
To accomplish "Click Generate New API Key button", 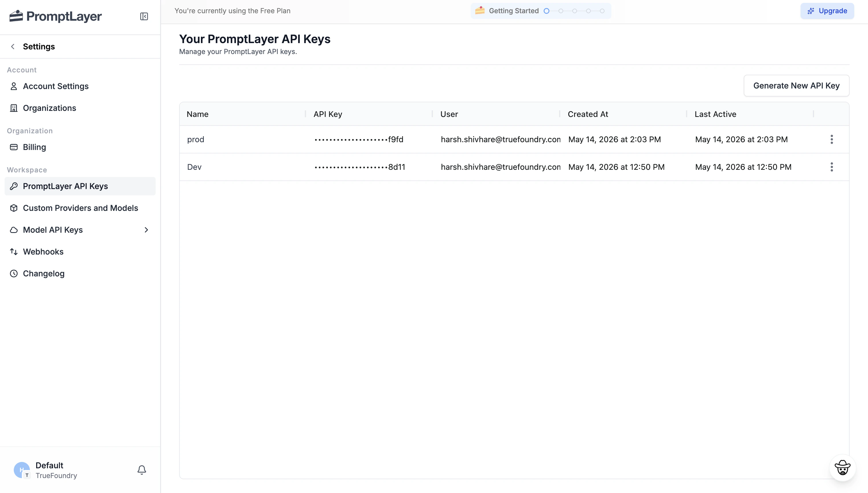I will tap(796, 86).
